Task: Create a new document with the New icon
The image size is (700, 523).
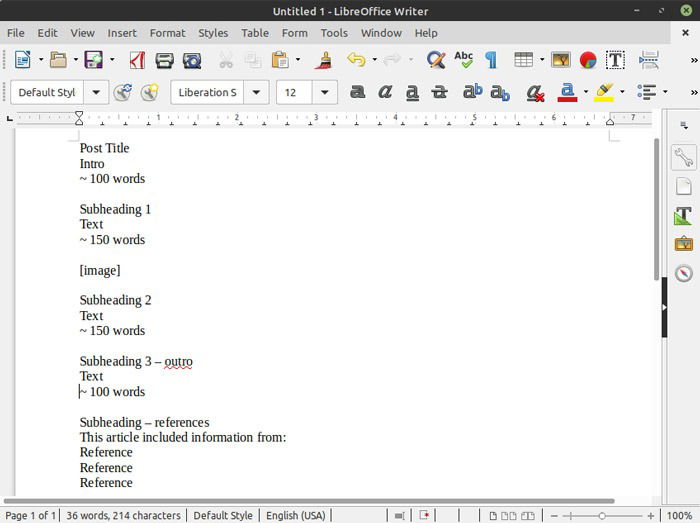Action: 22,60
